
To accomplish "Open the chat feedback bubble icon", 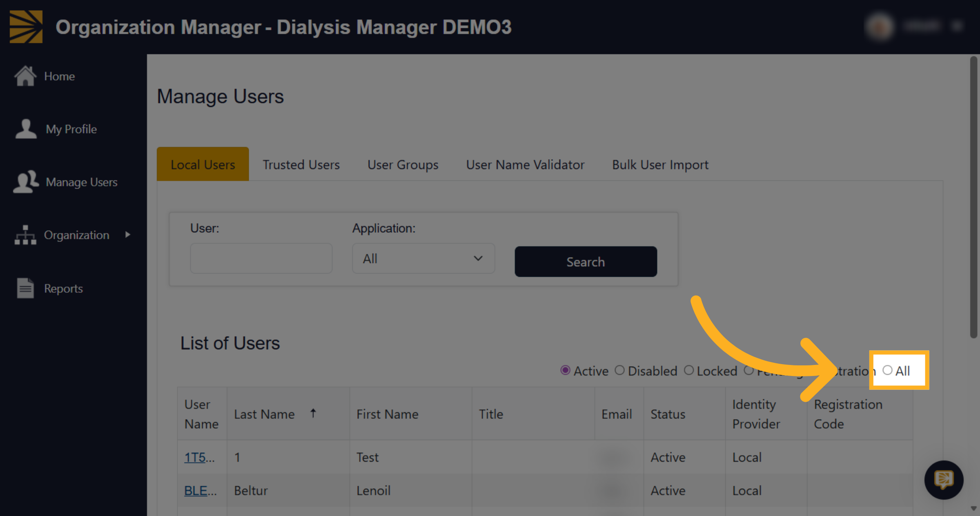I will click(944, 480).
